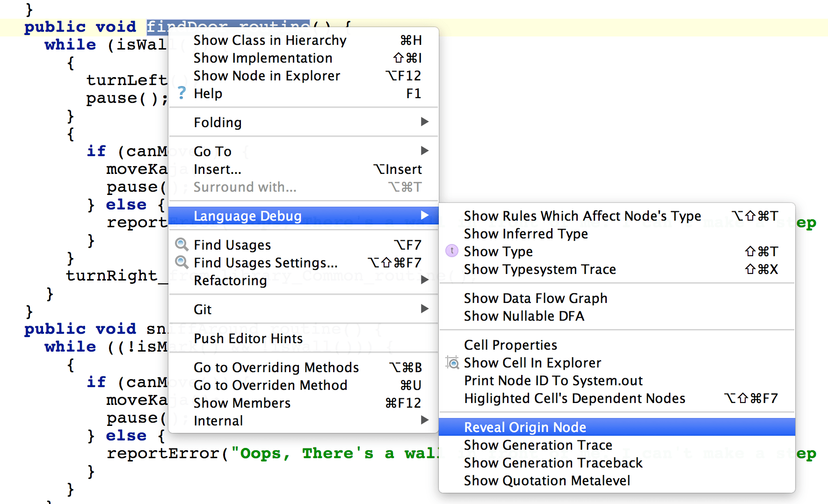Choose Show Data Flow Graph

[535, 298]
